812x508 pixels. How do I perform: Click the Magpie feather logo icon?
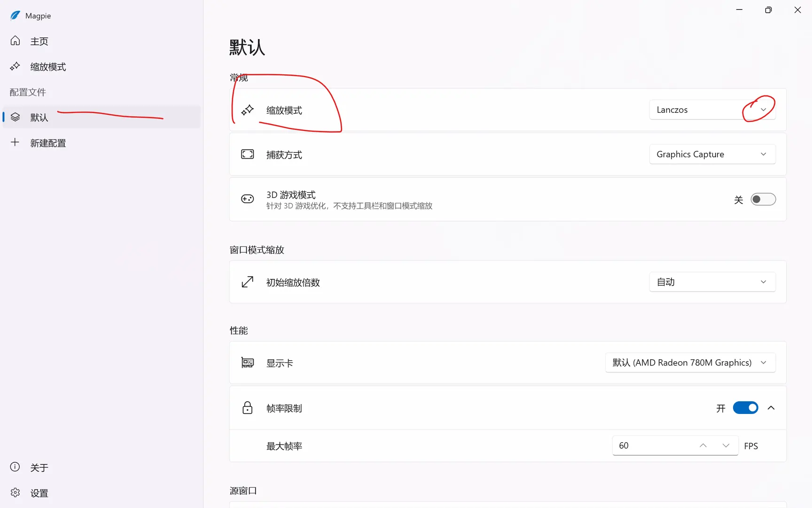[x=15, y=16]
